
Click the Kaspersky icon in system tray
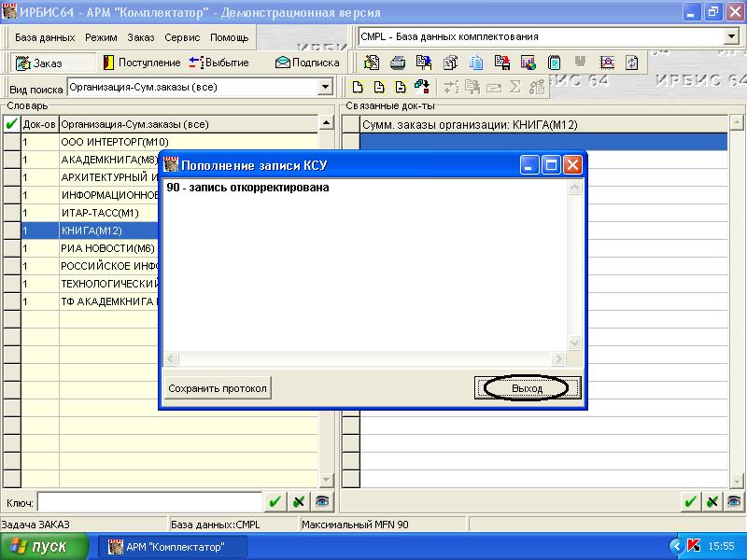[693, 546]
